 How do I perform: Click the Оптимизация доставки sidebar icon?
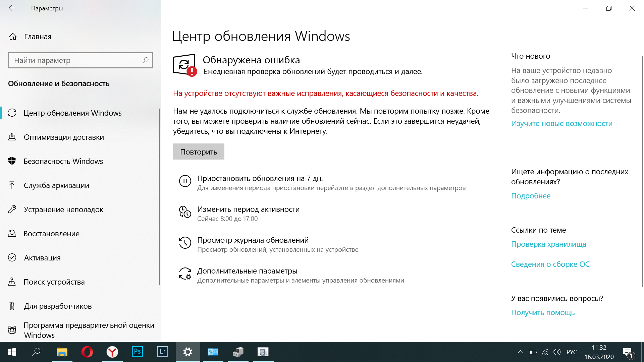point(12,137)
